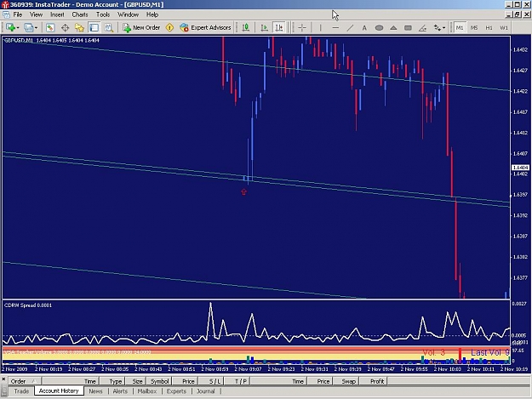Open the Experts tab
Viewport: 532px width, 399px height.
pos(176,391)
